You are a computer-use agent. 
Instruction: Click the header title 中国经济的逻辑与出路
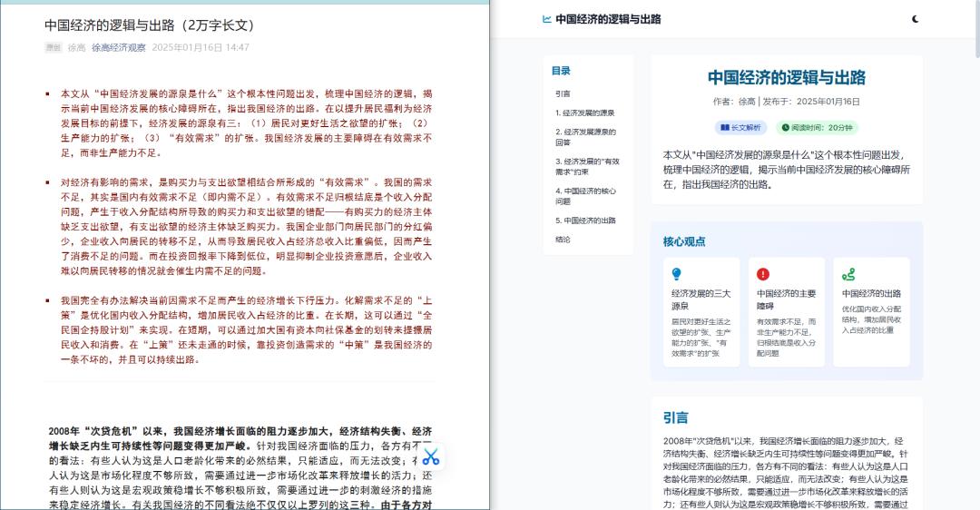click(x=608, y=19)
